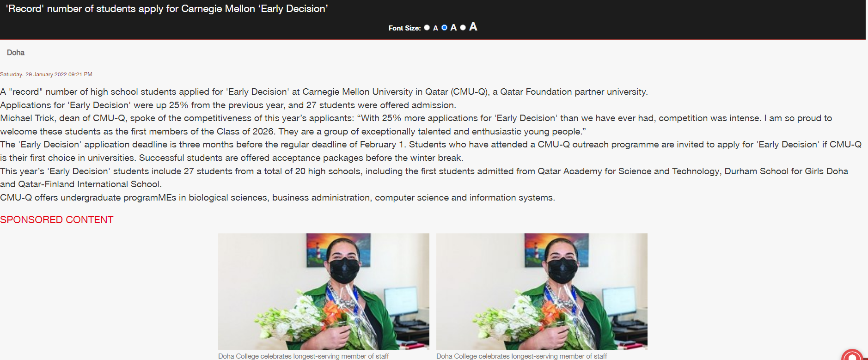This screenshot has width=868, height=360.
Task: Open right 'Doha College celebrates' caption link
Action: 522,356
